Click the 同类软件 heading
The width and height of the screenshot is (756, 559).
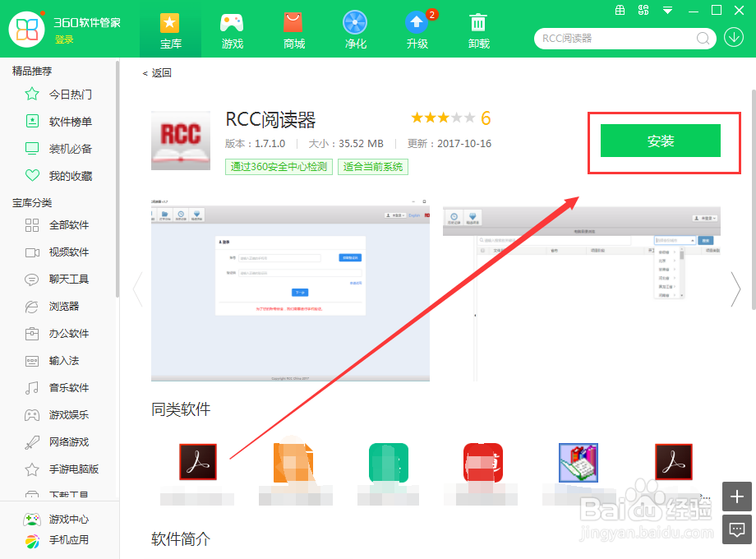[181, 409]
